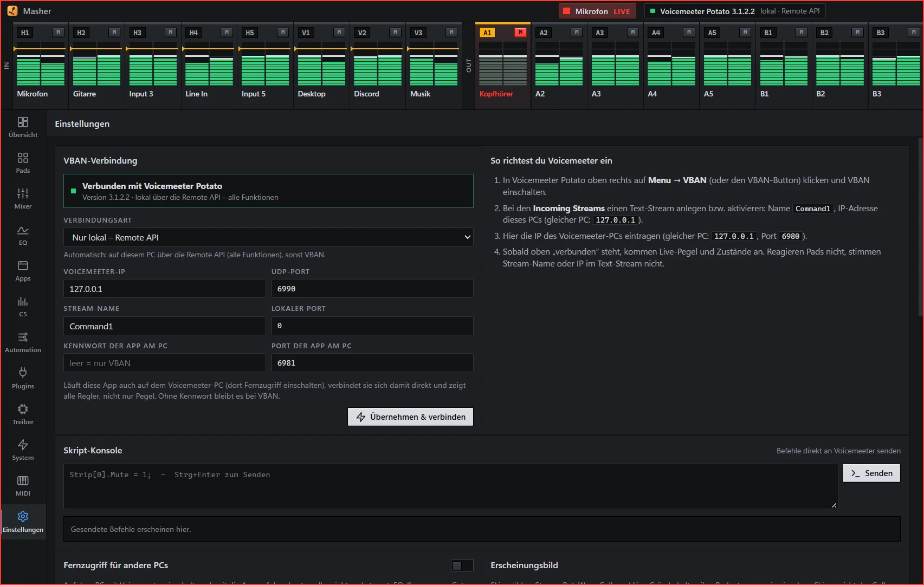Image resolution: width=924 pixels, height=585 pixels.
Task: Click the A2 output level meter
Action: pos(559,63)
